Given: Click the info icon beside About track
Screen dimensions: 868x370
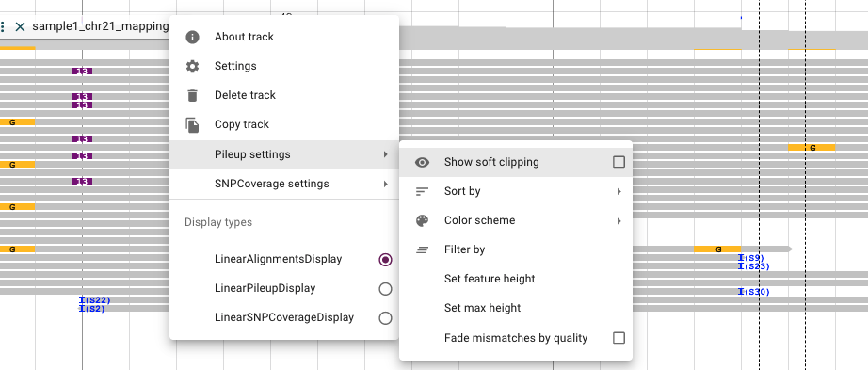Looking at the screenshot, I should pyautogui.click(x=192, y=37).
